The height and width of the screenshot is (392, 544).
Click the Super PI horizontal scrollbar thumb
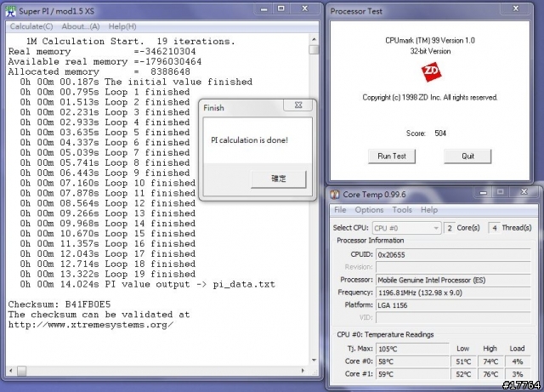tap(22, 371)
